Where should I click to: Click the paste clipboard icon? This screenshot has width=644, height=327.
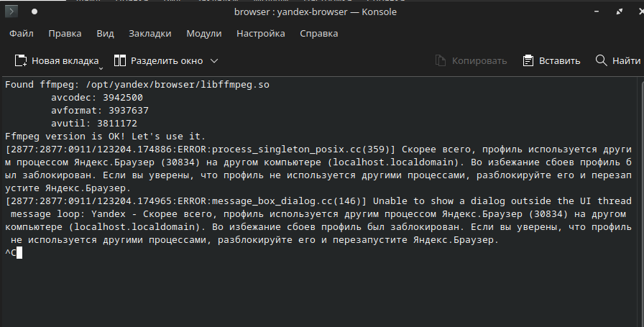point(528,61)
